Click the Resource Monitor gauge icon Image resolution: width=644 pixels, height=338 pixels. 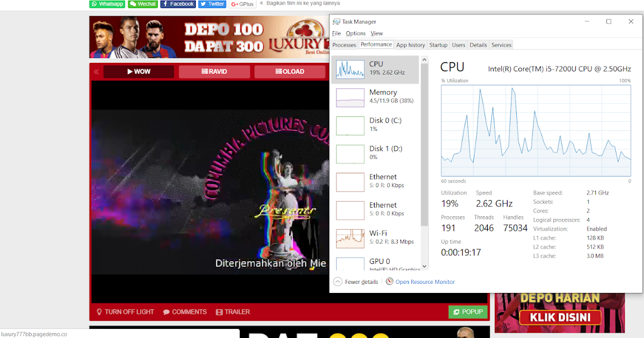[x=390, y=282]
